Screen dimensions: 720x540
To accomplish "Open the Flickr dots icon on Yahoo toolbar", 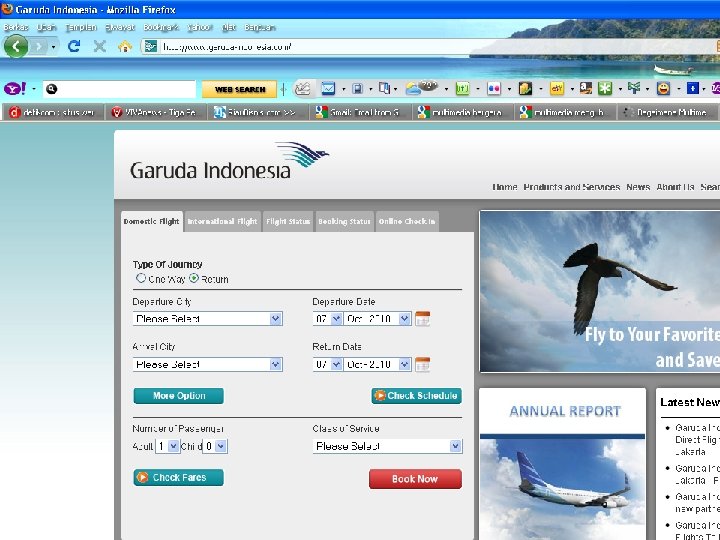I will 494,89.
